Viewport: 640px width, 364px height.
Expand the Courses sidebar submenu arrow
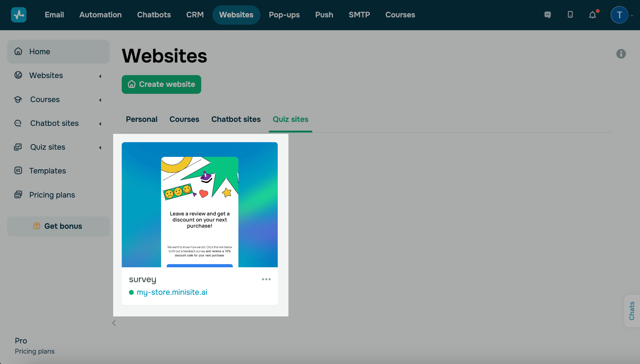100,100
